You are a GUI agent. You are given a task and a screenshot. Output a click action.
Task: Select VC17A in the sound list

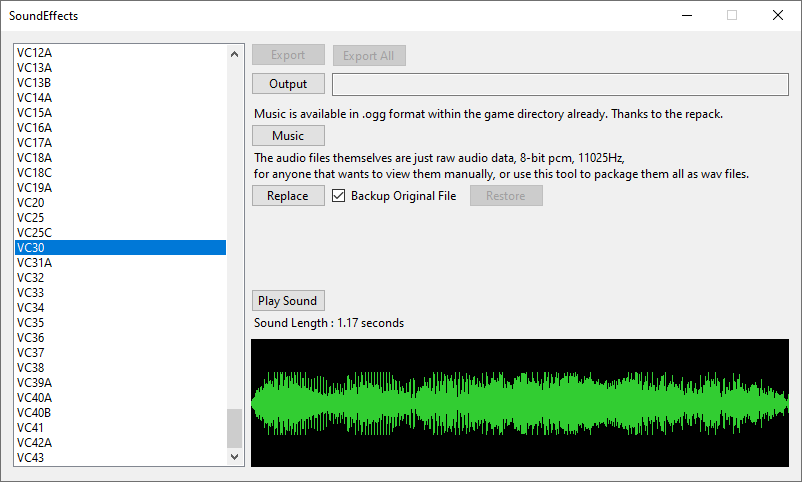[121, 143]
